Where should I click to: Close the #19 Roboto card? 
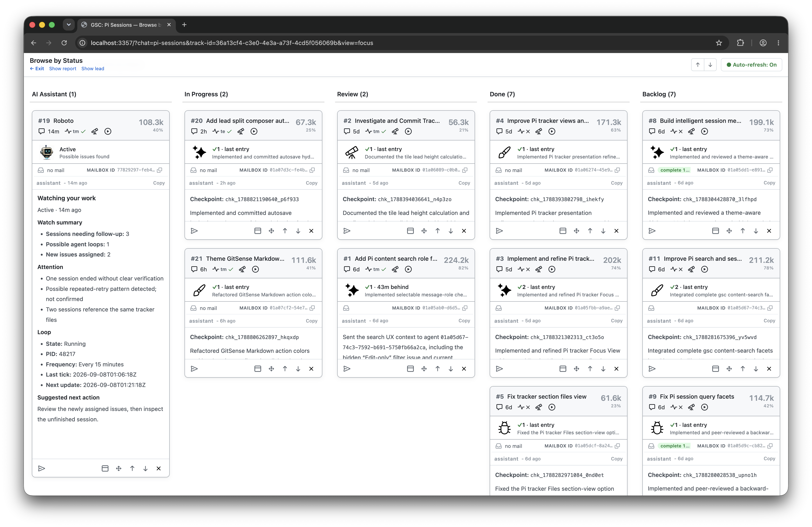(159, 468)
